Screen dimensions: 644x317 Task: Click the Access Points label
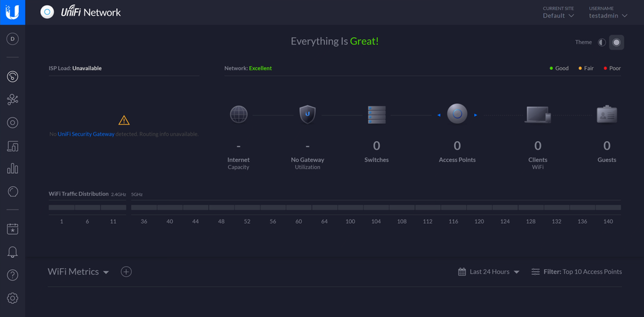click(x=457, y=160)
